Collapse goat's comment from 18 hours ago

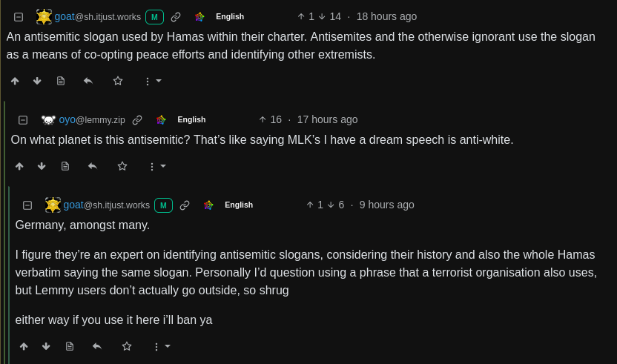(19, 17)
